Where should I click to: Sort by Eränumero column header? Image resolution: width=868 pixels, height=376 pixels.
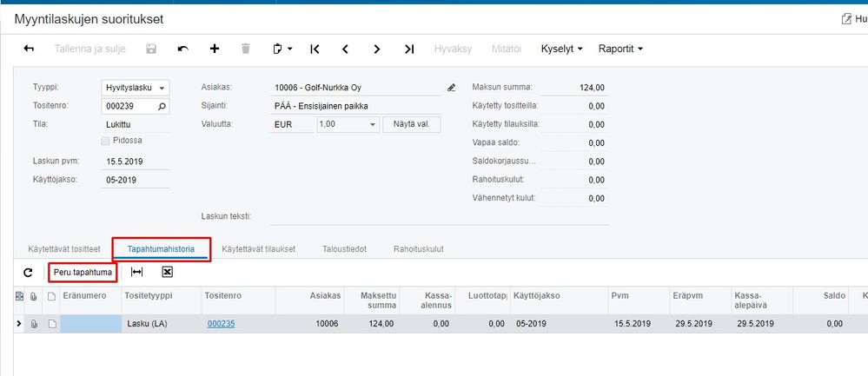click(x=90, y=300)
